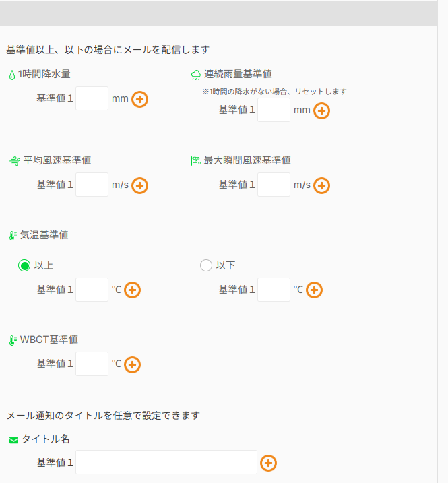This screenshot has width=448, height=483.
Task: Focus the WBGT基準値 ℃ input box
Action: [x=92, y=364]
